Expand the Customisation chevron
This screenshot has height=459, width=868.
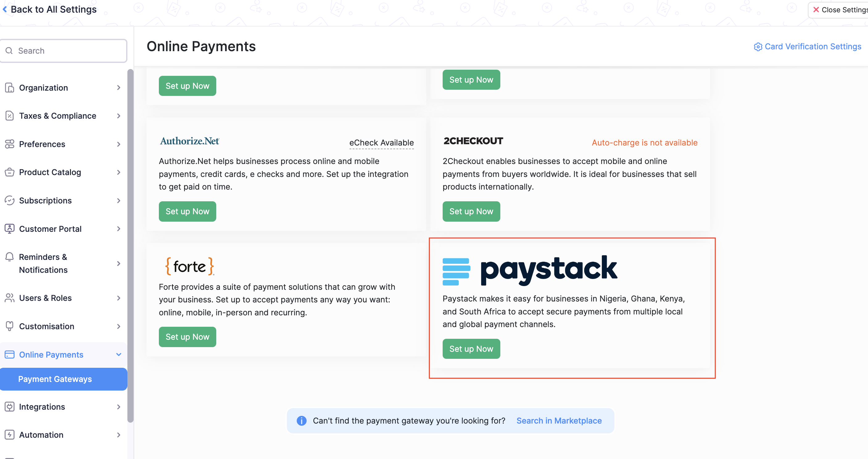pyautogui.click(x=119, y=326)
